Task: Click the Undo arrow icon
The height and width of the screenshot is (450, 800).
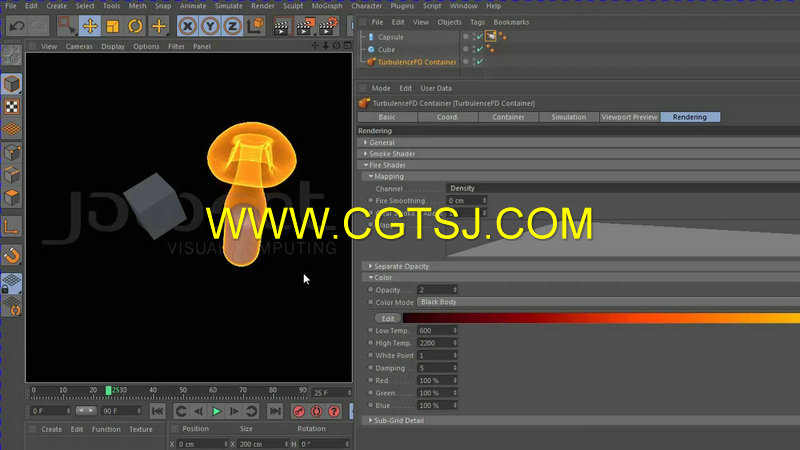Action: click(x=16, y=26)
